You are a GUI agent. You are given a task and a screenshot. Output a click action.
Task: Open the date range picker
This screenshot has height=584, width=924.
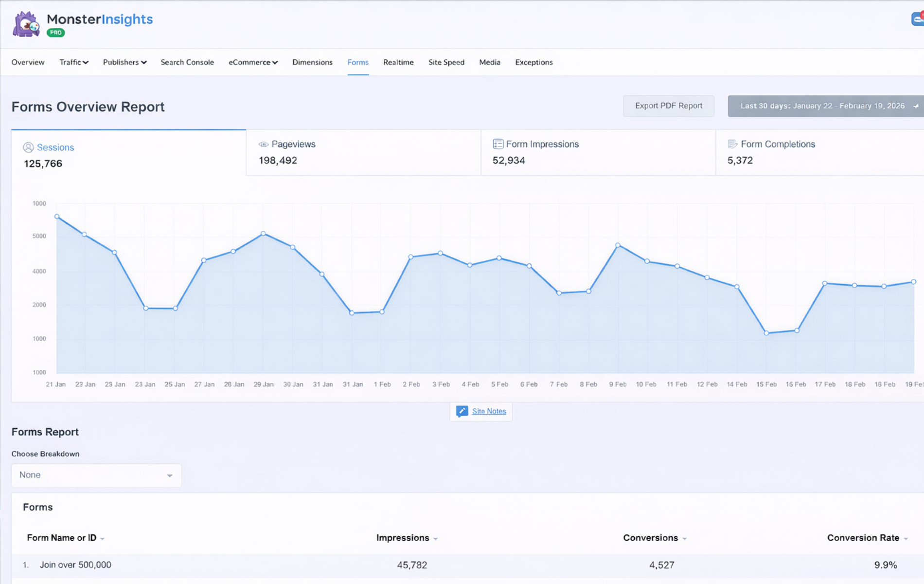pos(826,106)
